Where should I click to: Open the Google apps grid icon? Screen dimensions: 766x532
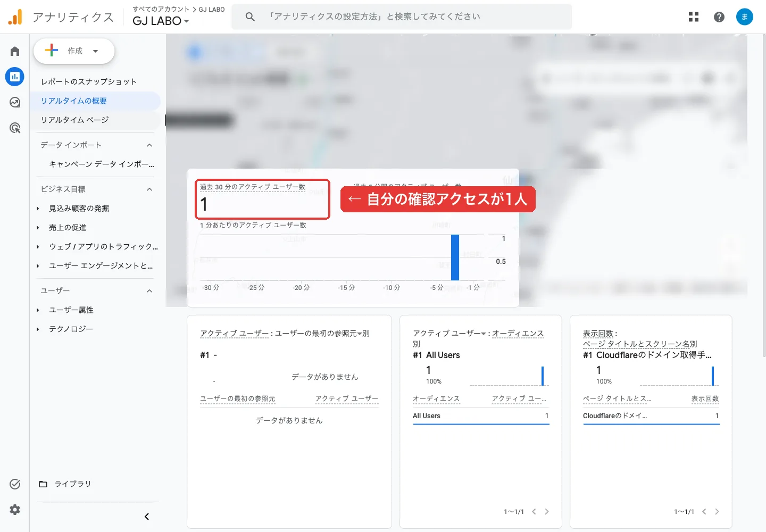(x=694, y=17)
